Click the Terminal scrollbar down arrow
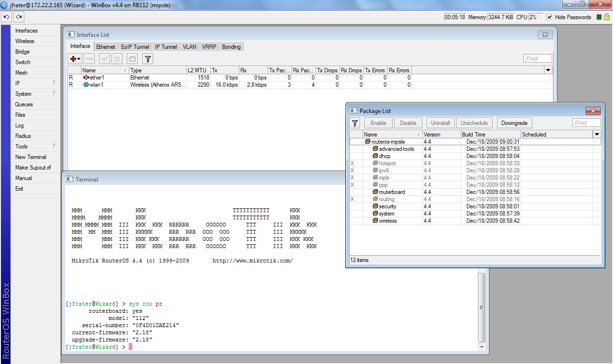 482,347
